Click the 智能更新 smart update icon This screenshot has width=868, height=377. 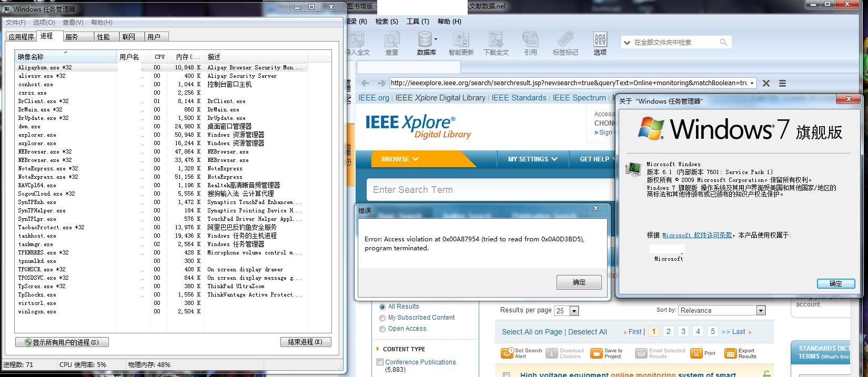click(461, 40)
